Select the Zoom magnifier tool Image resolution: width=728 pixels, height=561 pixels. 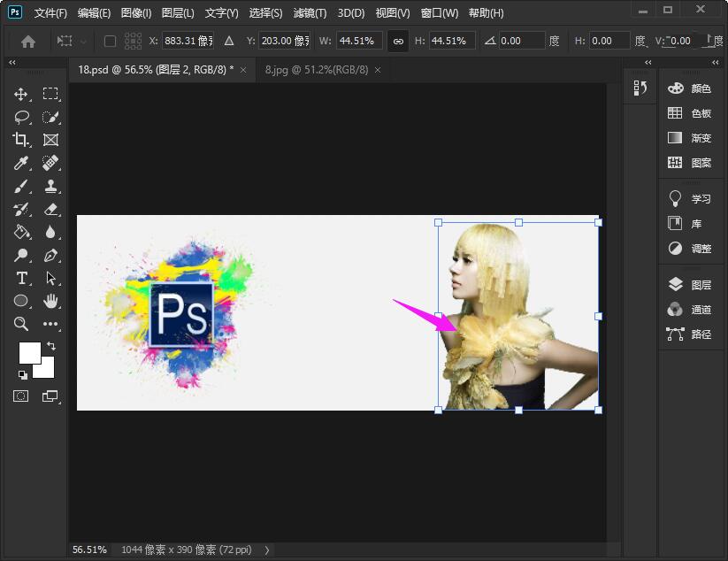pos(21,324)
